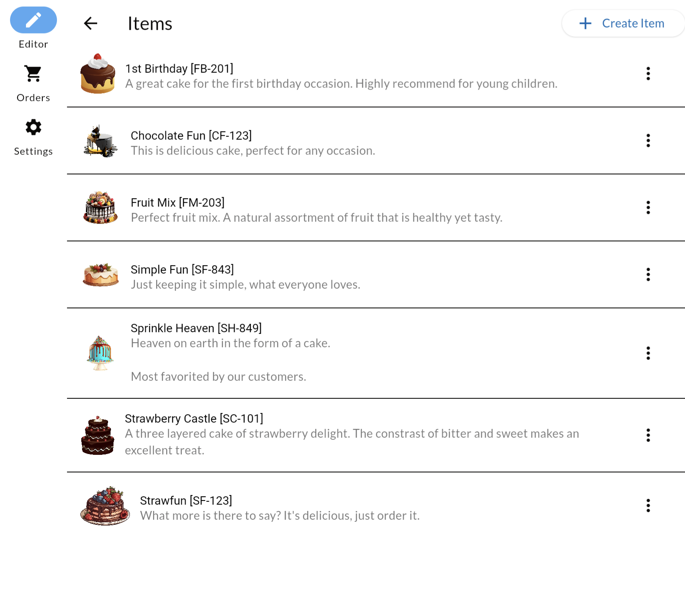Open the three-dot menu for Strawfun
Viewport: 685px width, 616px height.
648,506
